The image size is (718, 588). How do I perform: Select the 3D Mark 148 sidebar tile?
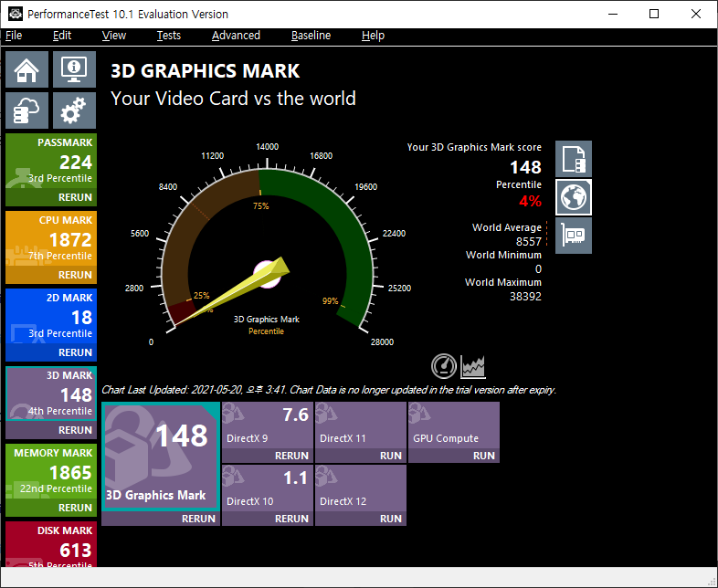51,394
